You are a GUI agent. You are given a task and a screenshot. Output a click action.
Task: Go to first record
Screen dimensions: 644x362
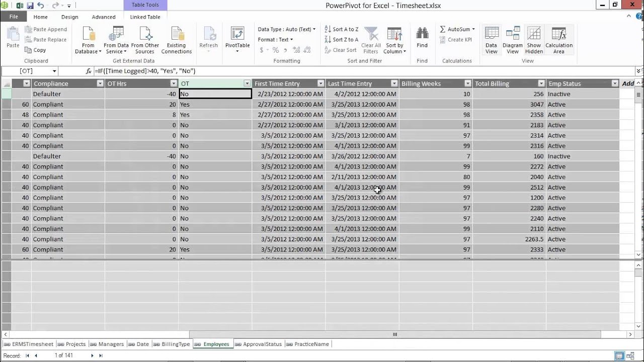tap(27, 356)
